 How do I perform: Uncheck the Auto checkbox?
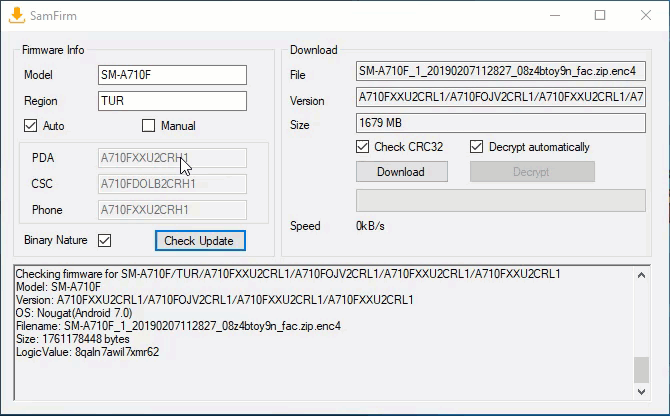pyautogui.click(x=30, y=126)
